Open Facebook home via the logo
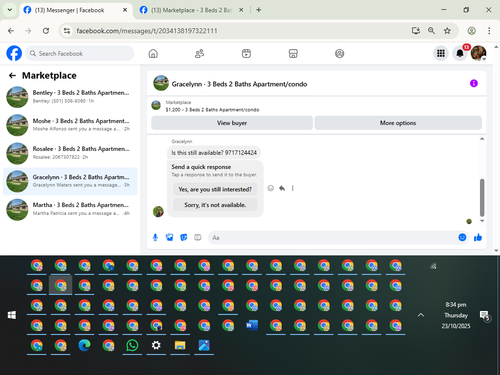Viewport: 500px width, 375px height. [x=14, y=53]
